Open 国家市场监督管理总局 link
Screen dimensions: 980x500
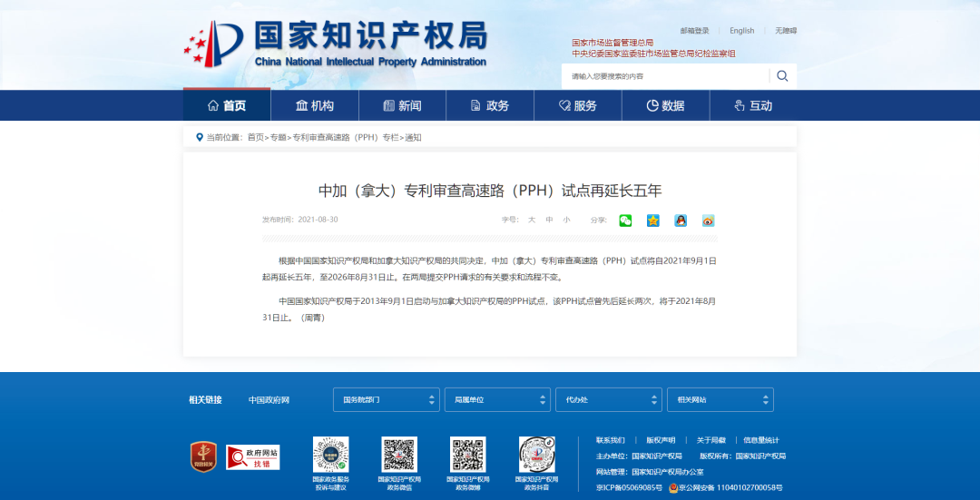[612, 43]
